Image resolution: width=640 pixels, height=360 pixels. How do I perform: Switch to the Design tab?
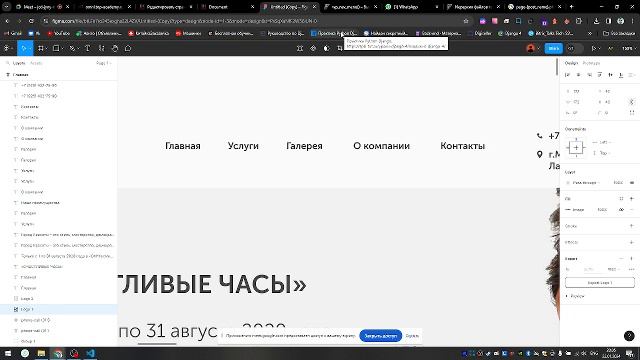571,63
